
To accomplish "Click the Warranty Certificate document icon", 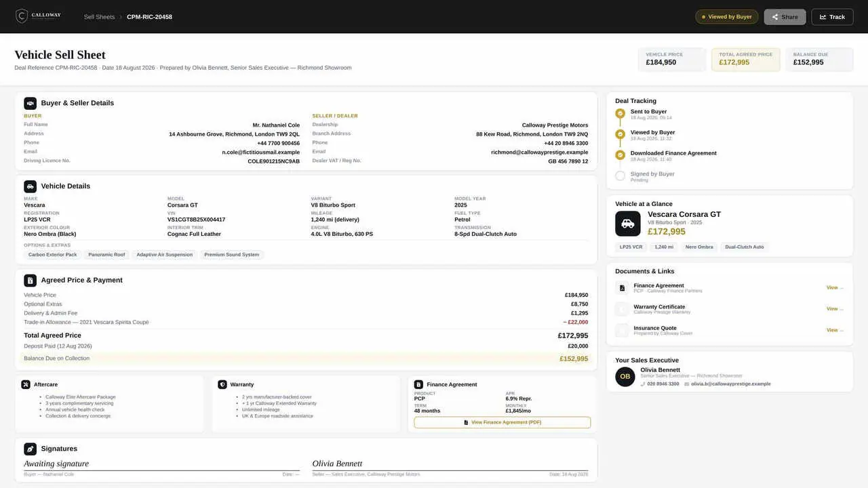I will (622, 309).
